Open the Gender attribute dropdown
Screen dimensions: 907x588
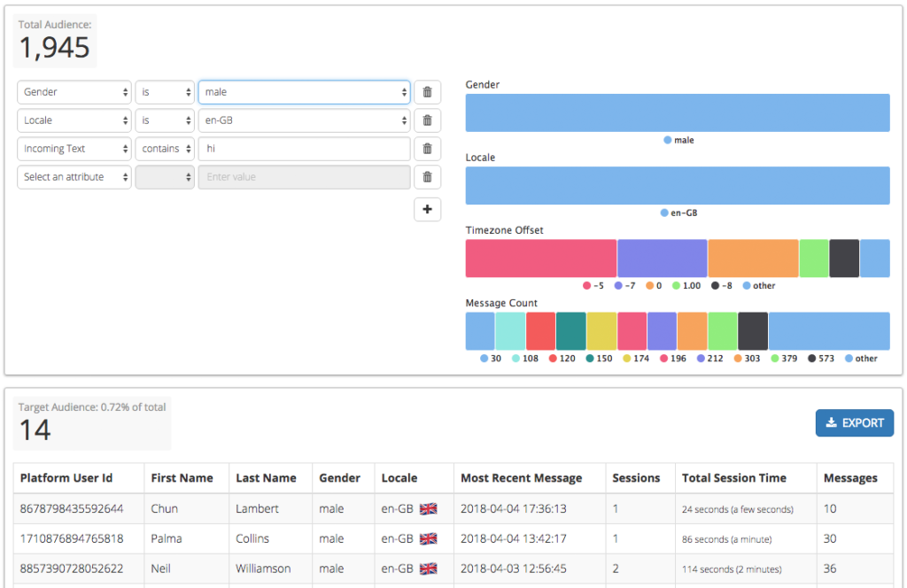click(x=74, y=92)
